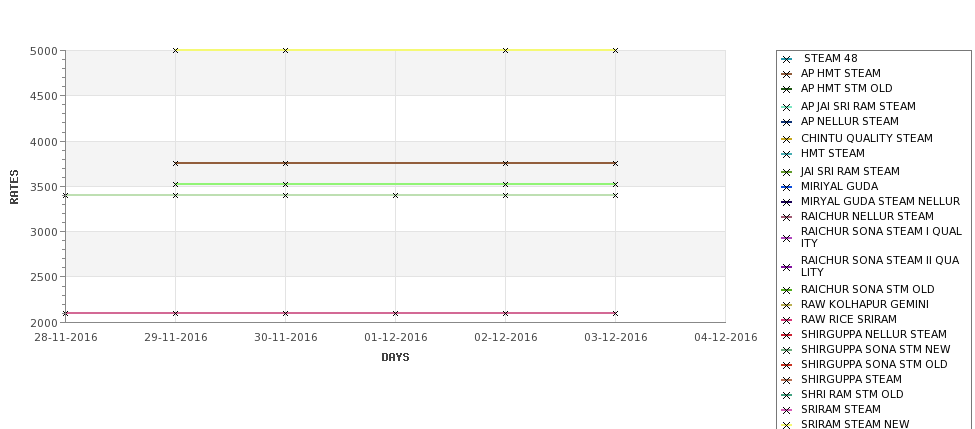Click the DAYS x-axis title
The height and width of the screenshot is (429, 975).
point(395,358)
